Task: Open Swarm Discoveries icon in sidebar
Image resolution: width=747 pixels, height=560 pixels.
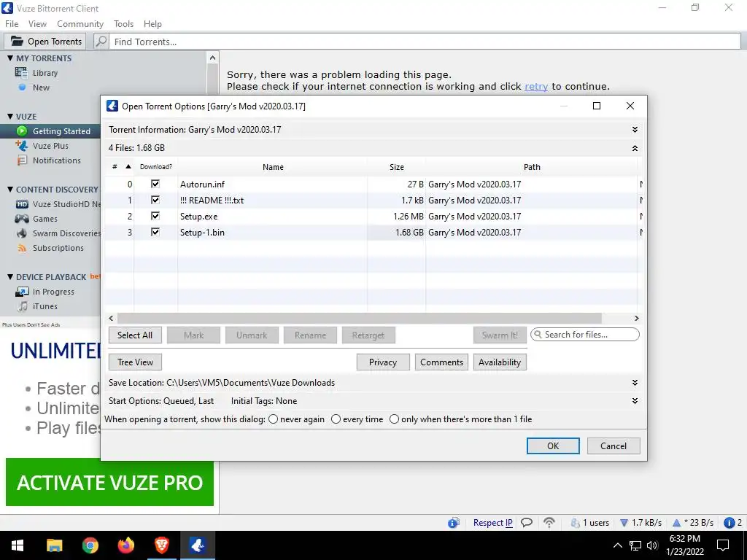Action: (x=22, y=233)
